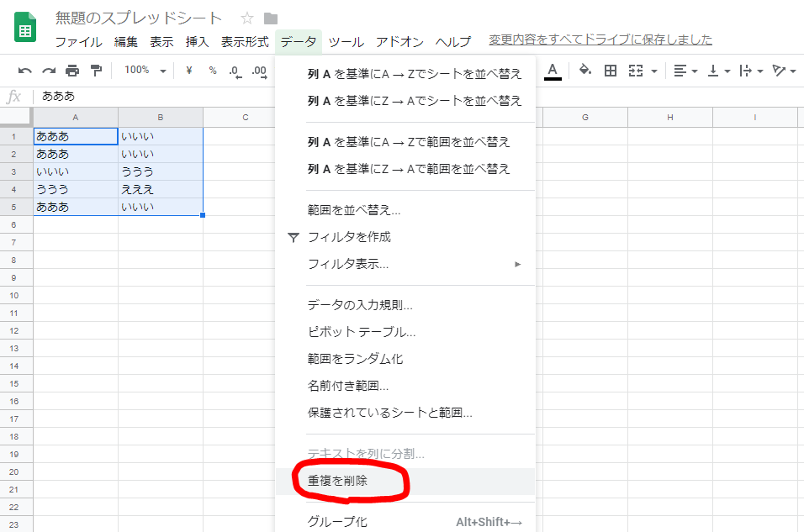
Task: Select ピボット テーブル... menu item
Action: pos(405,332)
